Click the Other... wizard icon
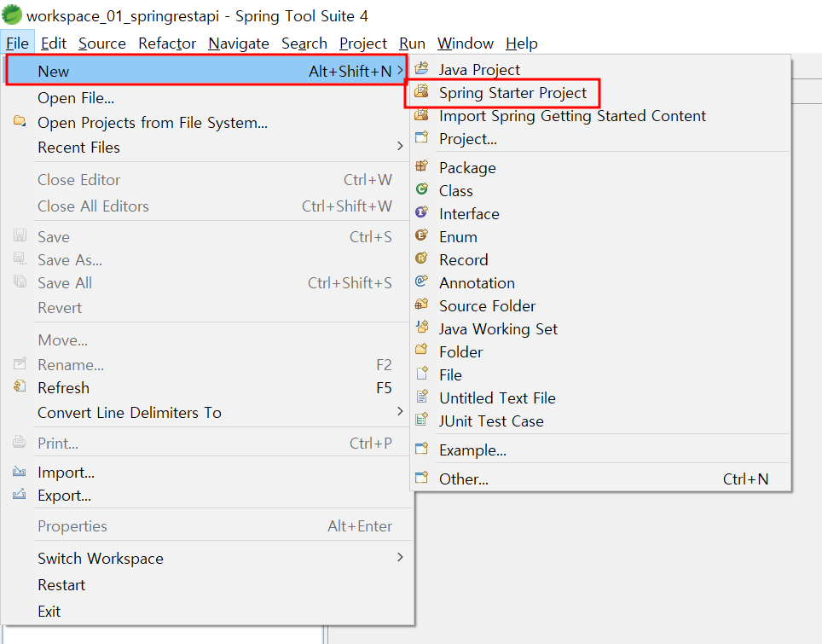Image resolution: width=822 pixels, height=644 pixels. click(422, 478)
